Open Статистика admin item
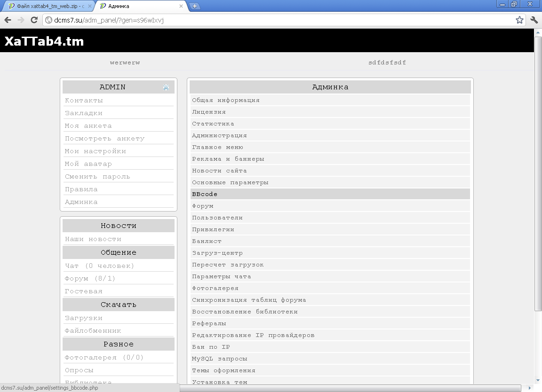The width and height of the screenshot is (542, 392). pos(330,124)
